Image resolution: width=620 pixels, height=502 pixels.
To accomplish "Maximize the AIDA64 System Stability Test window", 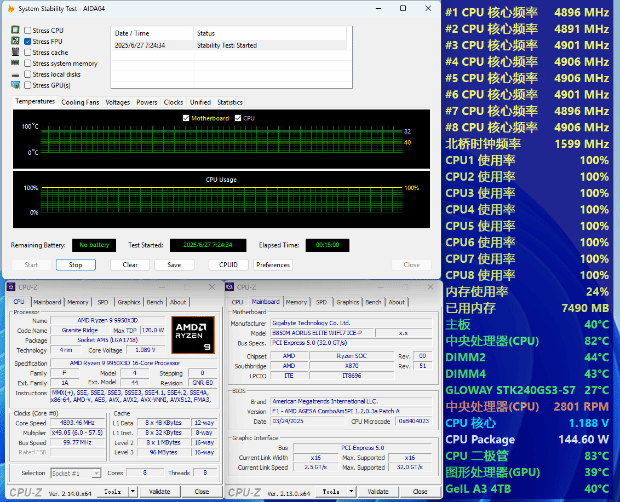I will coord(403,8).
